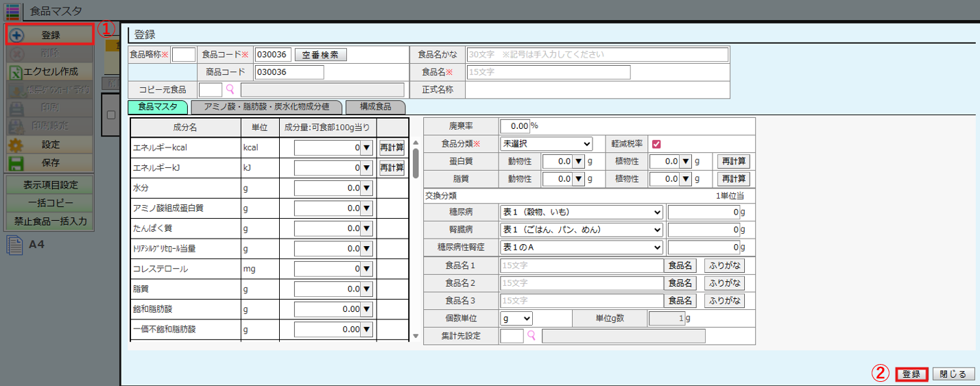The width and height of the screenshot is (980, 386).
Task: Open the 食品分類 dropdown showing 未選択
Action: [x=546, y=144]
